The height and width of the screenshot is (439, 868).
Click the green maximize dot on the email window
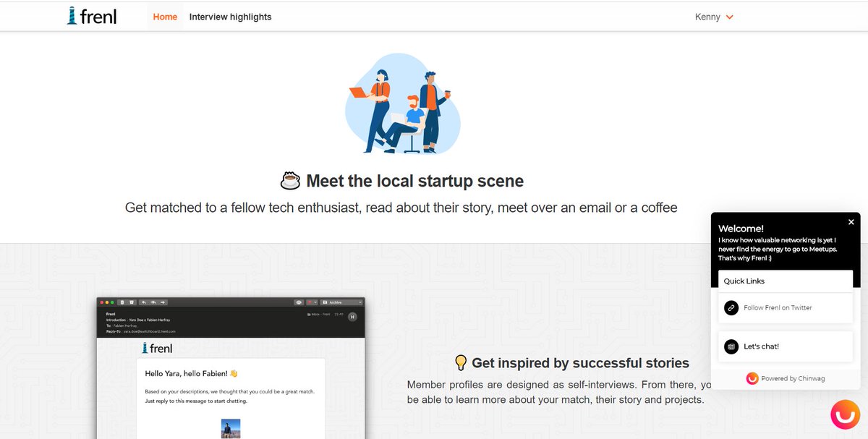point(112,302)
